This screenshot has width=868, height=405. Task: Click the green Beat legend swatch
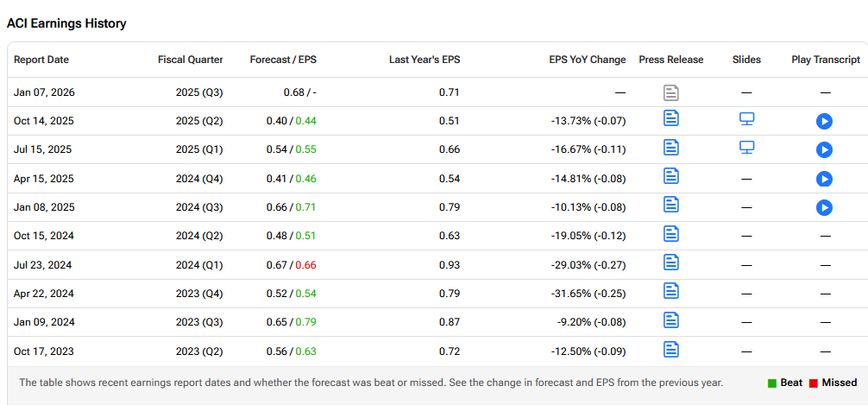point(771,383)
